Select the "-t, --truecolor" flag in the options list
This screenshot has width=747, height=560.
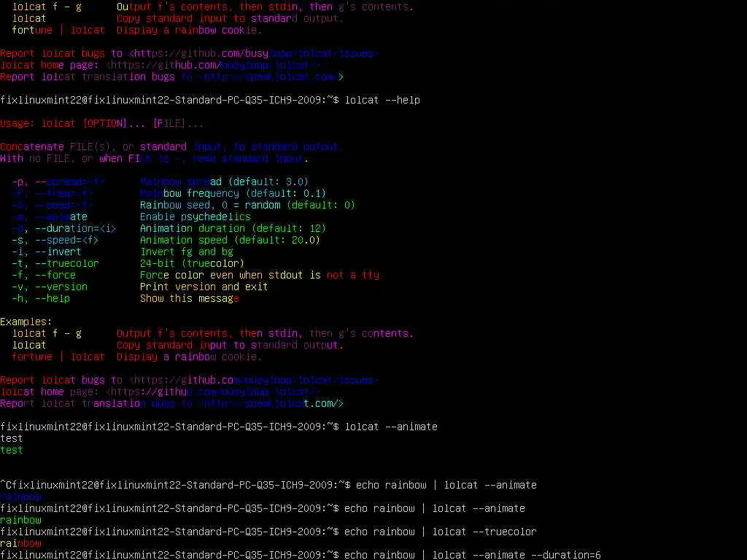point(55,263)
